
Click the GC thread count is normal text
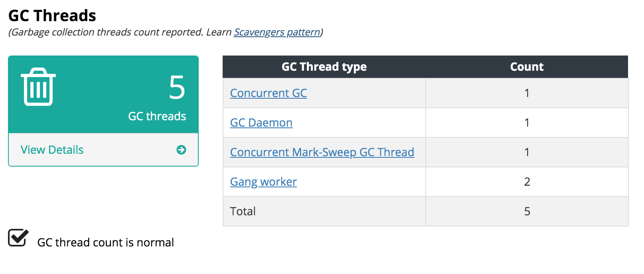[105, 242]
